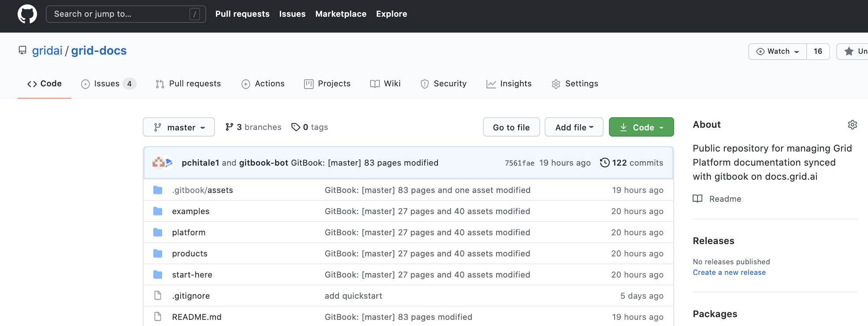The image size is (868, 326).
Task: Go to the Security tab
Action: [444, 84]
